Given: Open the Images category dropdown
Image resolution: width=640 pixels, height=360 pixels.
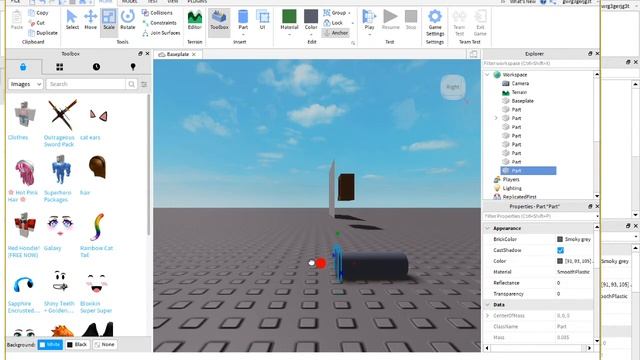Looking at the screenshot, I should pyautogui.click(x=25, y=84).
